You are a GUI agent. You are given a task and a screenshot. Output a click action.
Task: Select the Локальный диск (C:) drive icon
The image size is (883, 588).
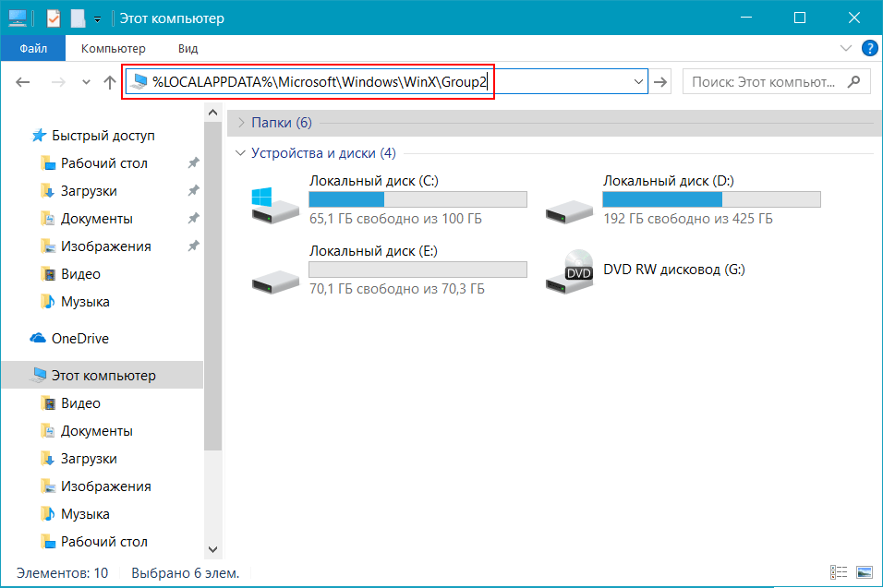[275, 205]
